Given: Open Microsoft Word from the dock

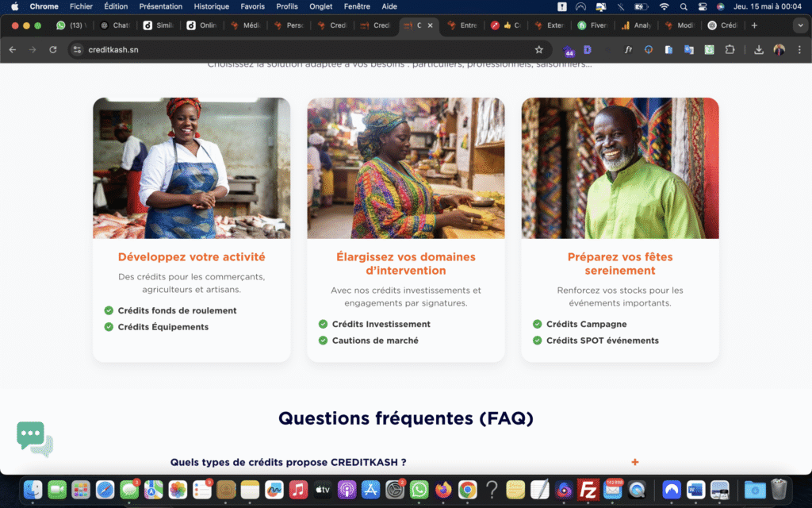Looking at the screenshot, I should pos(695,489).
